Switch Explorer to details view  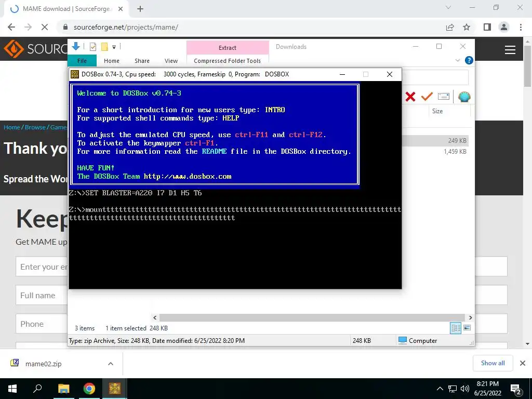click(x=456, y=328)
